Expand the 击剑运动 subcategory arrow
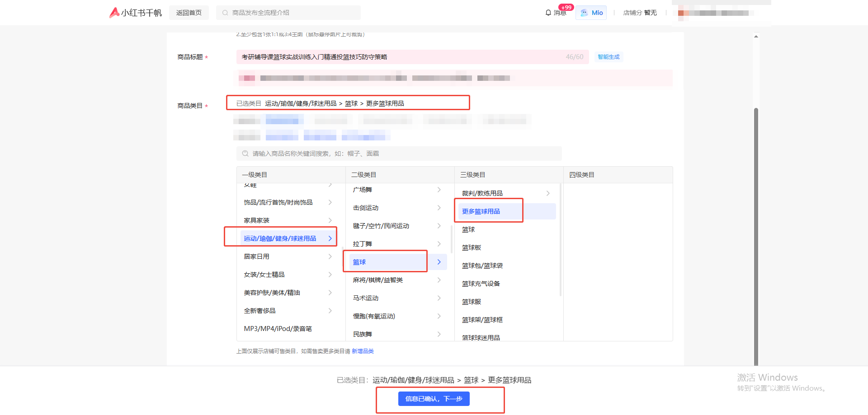This screenshot has height=415, width=868. coord(439,208)
